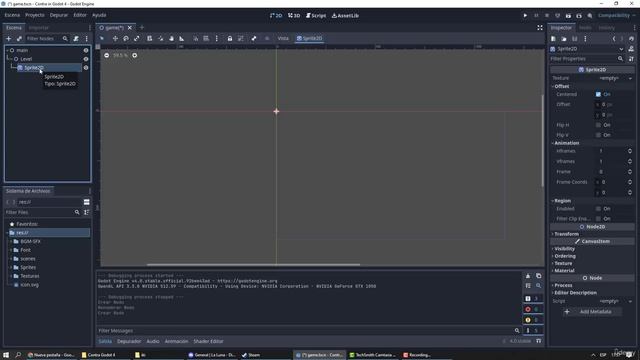Choose the Rotate Mode tool
The height and width of the screenshot is (360, 640).
click(x=126, y=38)
